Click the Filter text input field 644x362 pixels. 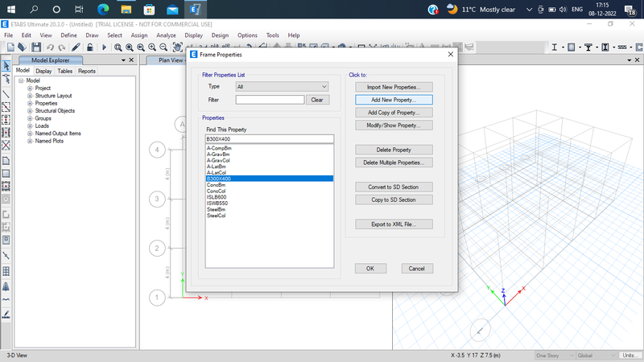[270, 100]
